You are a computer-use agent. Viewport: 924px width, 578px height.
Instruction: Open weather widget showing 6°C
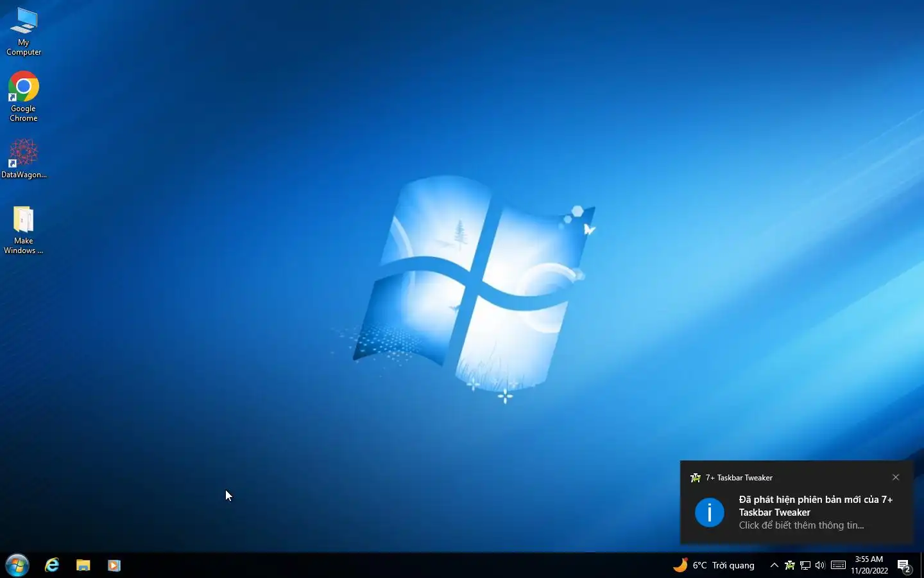pyautogui.click(x=714, y=565)
